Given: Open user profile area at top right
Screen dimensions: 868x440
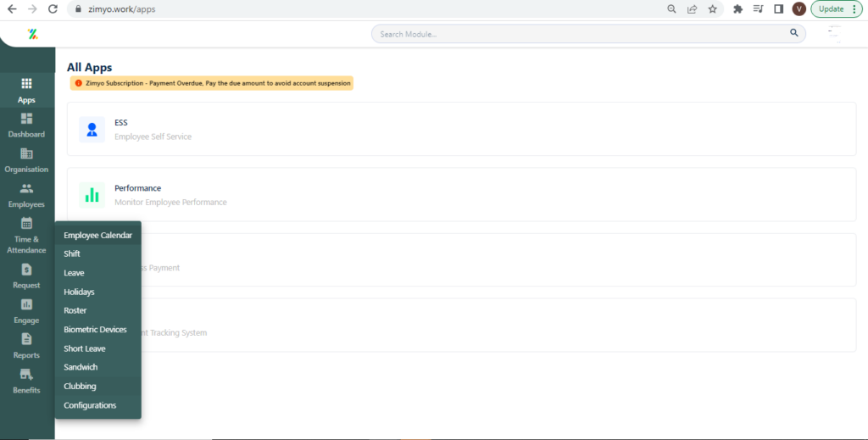Looking at the screenshot, I should point(835,34).
